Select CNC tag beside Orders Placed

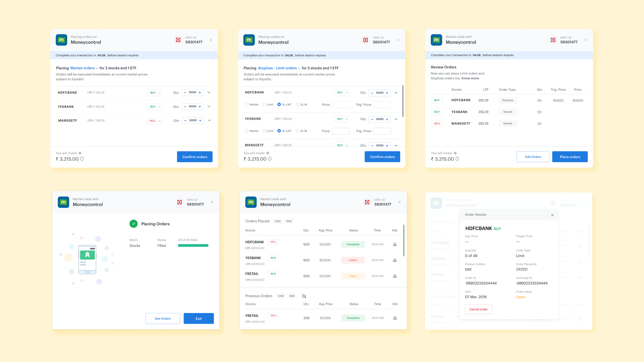tap(278, 221)
